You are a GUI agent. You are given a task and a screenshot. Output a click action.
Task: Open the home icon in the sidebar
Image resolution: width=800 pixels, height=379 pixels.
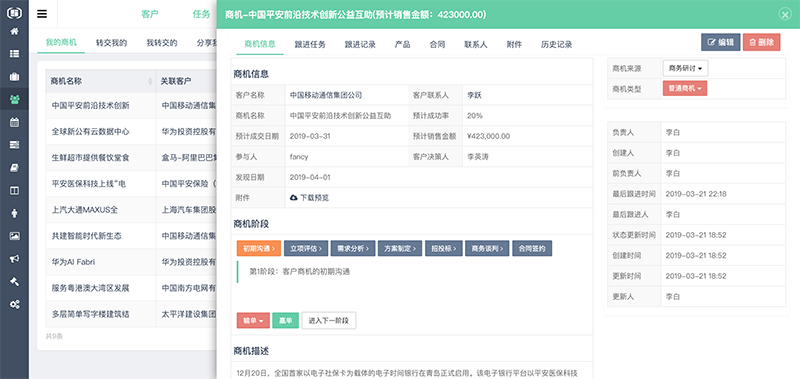[14, 31]
